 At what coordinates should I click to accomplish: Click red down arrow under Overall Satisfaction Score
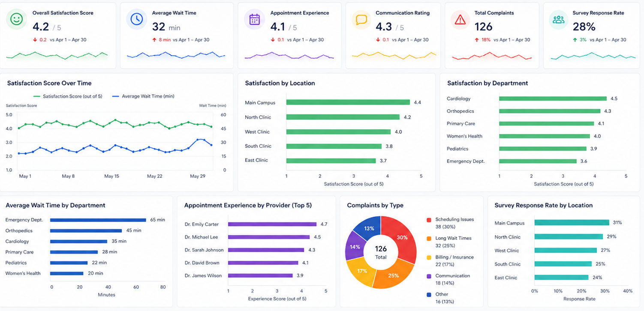point(35,40)
